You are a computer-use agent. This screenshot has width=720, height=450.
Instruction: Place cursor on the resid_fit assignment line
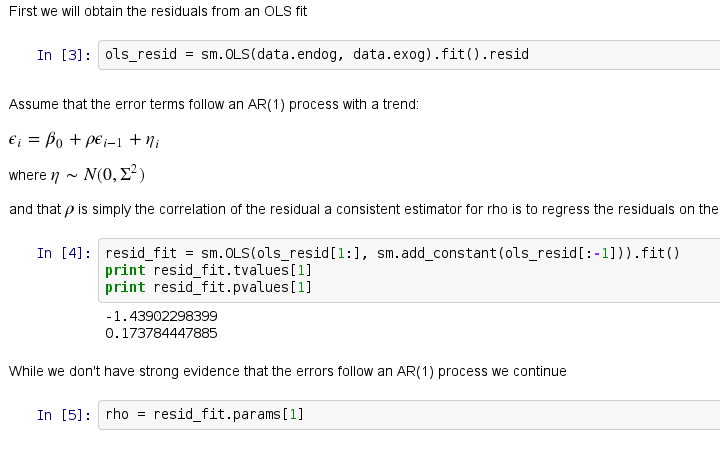coord(392,253)
